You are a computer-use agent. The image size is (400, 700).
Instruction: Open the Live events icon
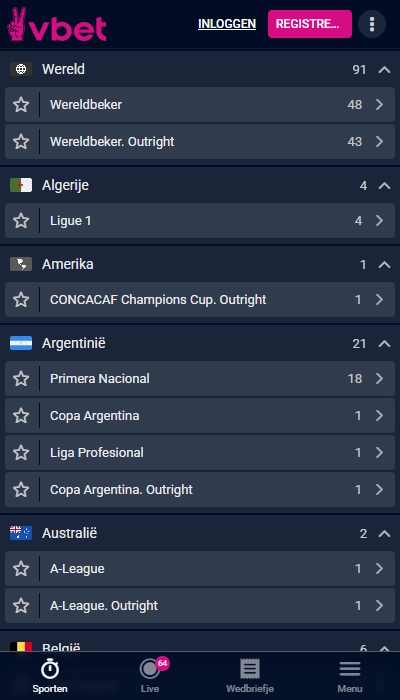point(150,669)
